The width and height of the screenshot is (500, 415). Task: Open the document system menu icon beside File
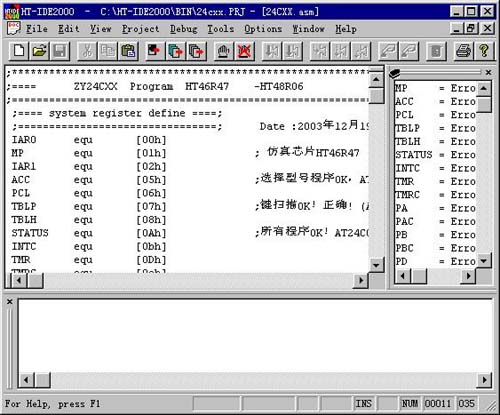[x=14, y=29]
